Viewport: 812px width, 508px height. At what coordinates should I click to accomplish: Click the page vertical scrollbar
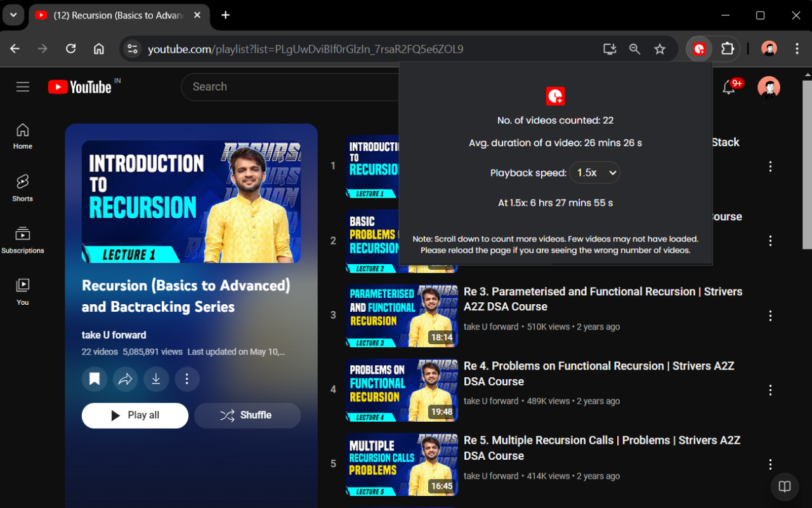pos(807,165)
